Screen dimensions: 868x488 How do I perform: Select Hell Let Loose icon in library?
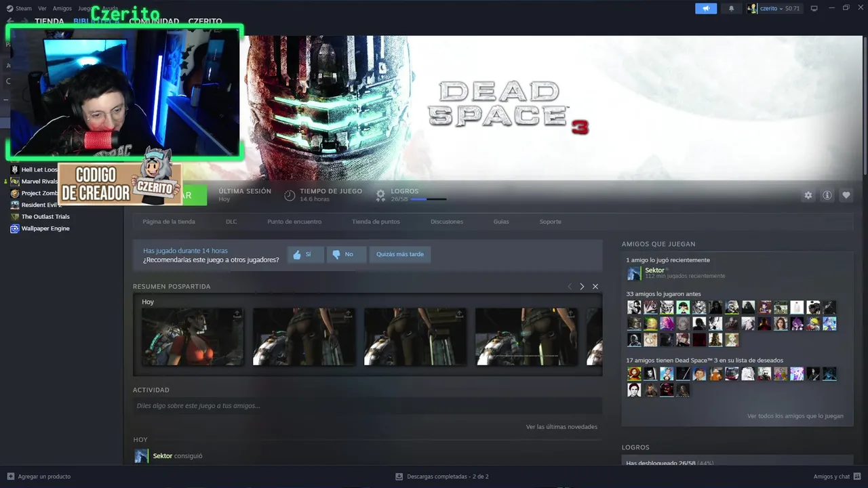tap(15, 169)
